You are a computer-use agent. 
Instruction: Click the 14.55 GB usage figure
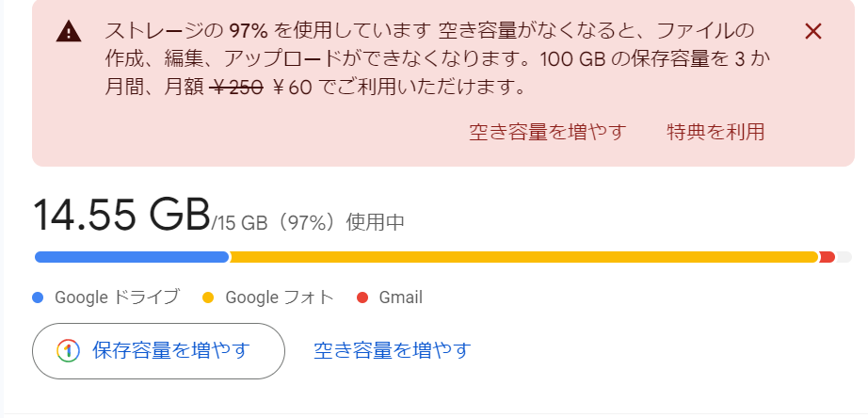pos(121,215)
